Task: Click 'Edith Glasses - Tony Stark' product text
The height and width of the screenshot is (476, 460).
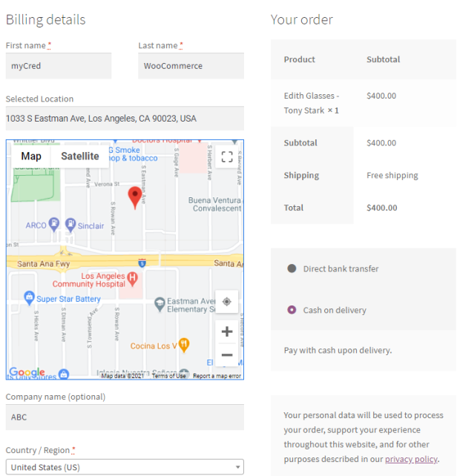Action: 312,103
